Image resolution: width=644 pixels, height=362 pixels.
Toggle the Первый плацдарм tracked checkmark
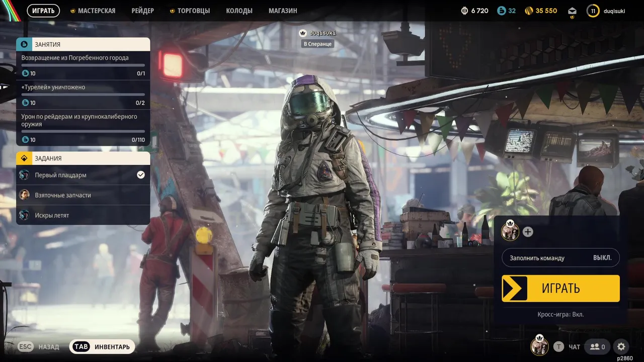(141, 175)
